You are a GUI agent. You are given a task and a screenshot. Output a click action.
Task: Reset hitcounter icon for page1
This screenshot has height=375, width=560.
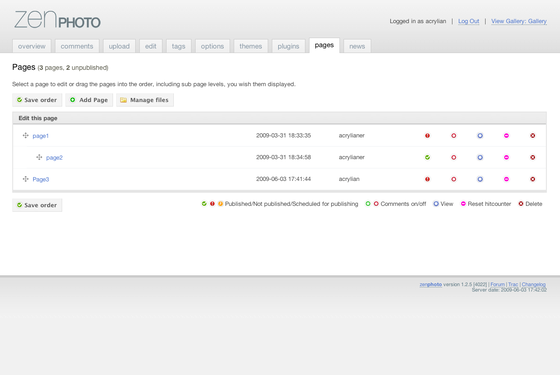pos(506,136)
